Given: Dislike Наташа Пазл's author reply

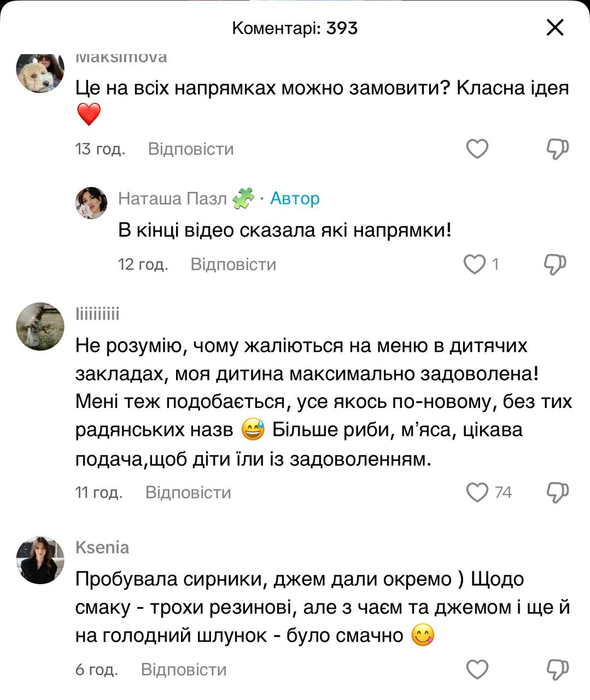Looking at the screenshot, I should tap(554, 264).
